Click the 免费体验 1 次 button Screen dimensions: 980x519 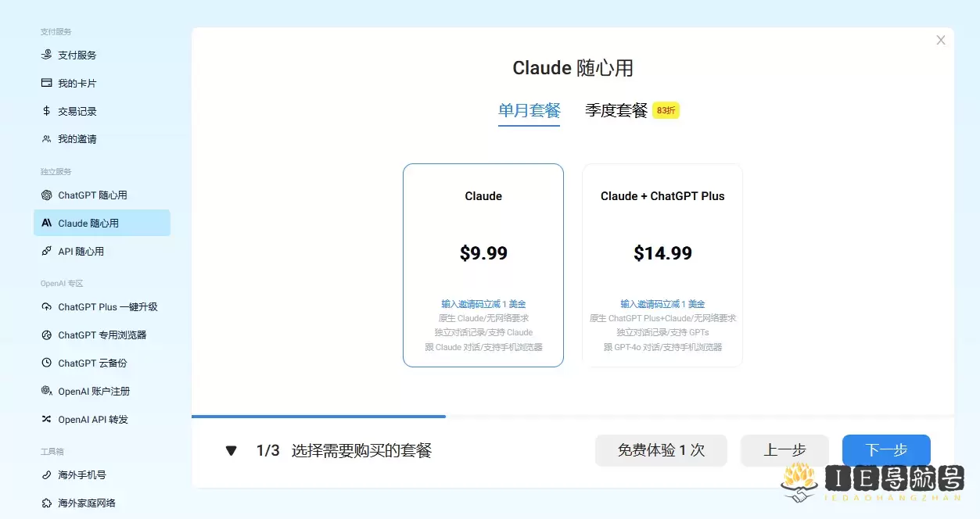click(661, 450)
